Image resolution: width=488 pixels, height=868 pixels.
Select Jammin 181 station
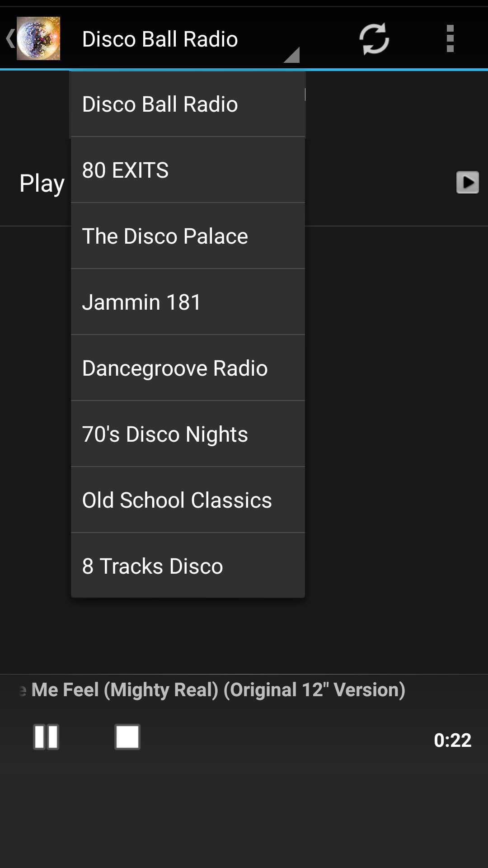point(188,302)
